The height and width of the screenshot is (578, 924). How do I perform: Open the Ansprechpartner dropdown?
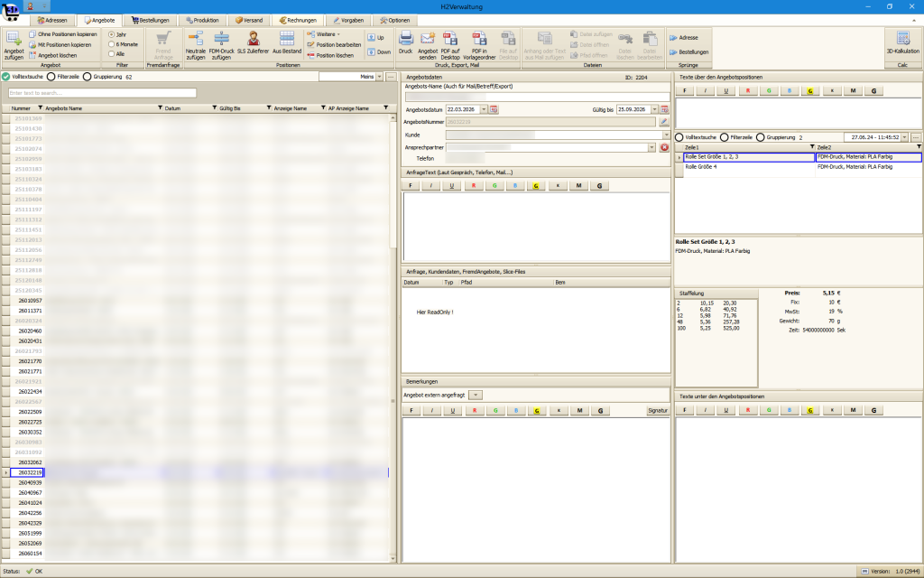click(x=651, y=147)
